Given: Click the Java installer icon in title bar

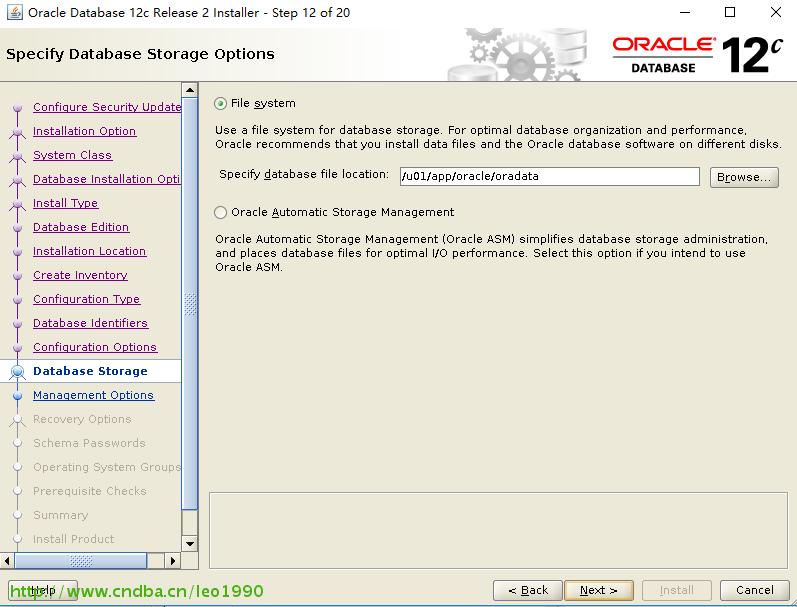Looking at the screenshot, I should pos(14,12).
